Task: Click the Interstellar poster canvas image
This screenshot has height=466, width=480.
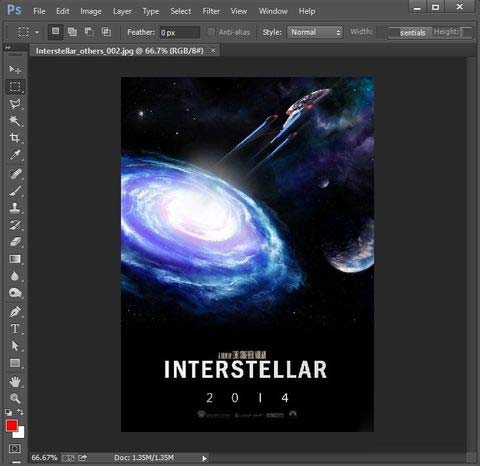Action: 247,254
